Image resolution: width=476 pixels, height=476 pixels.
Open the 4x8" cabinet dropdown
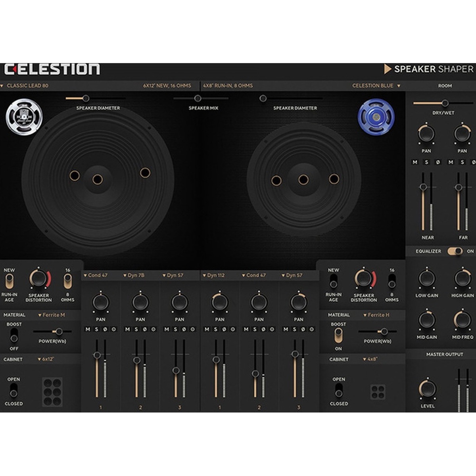(x=370, y=359)
